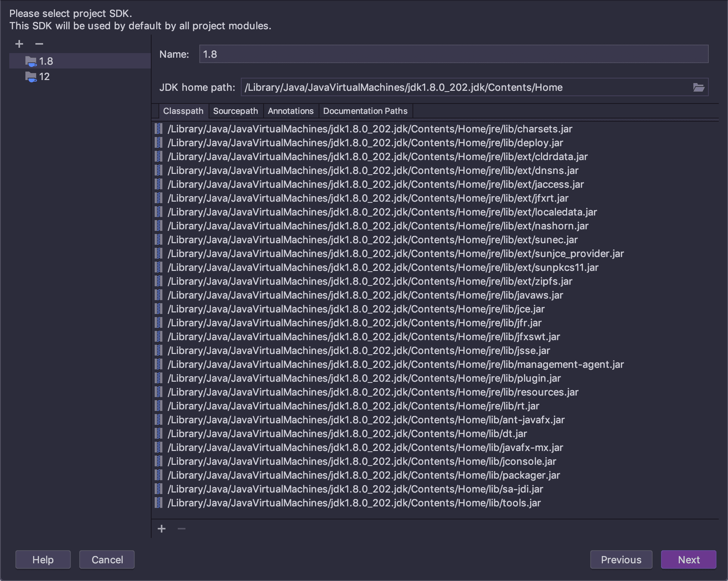Click the folder icon beside the 12 SDK

tap(32, 77)
